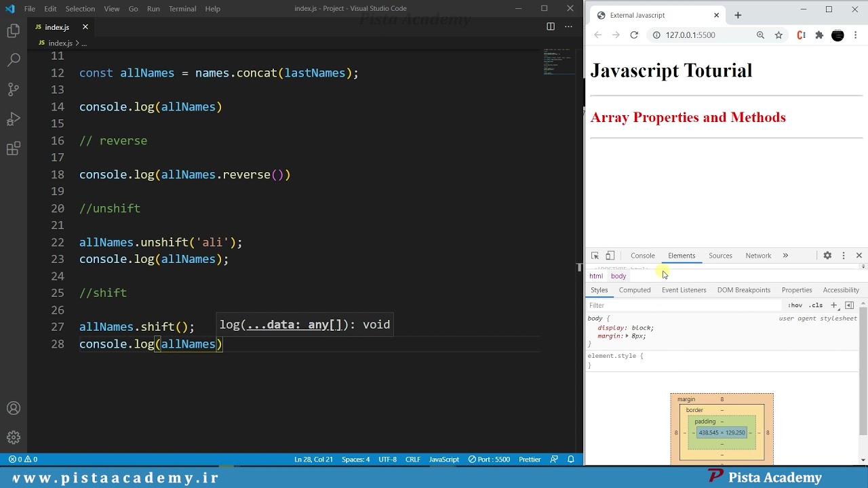Open DevTools Settings gear
The width and height of the screenshot is (868, 488).
(x=827, y=256)
